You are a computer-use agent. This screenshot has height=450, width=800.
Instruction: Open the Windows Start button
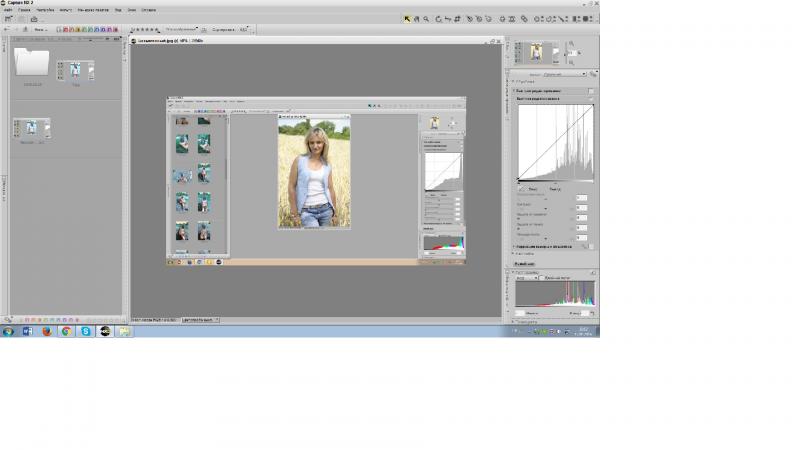click(x=8, y=331)
